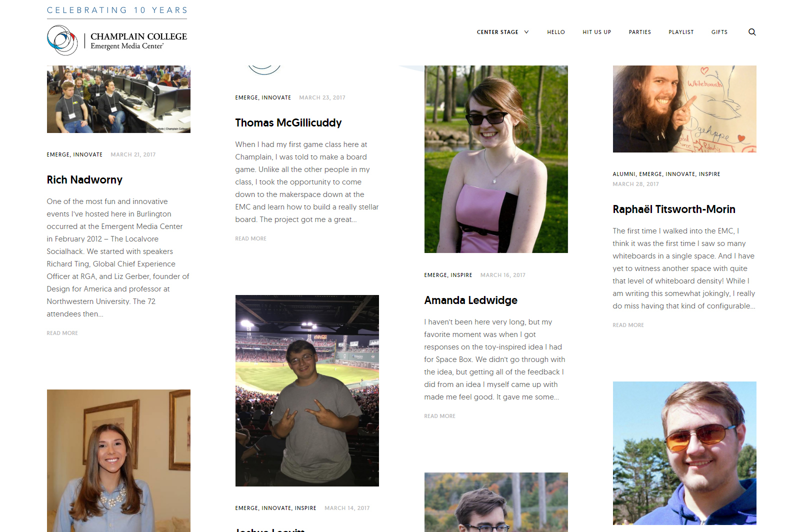Open Amanda Ledwidge's photo in pink dress

point(496,159)
